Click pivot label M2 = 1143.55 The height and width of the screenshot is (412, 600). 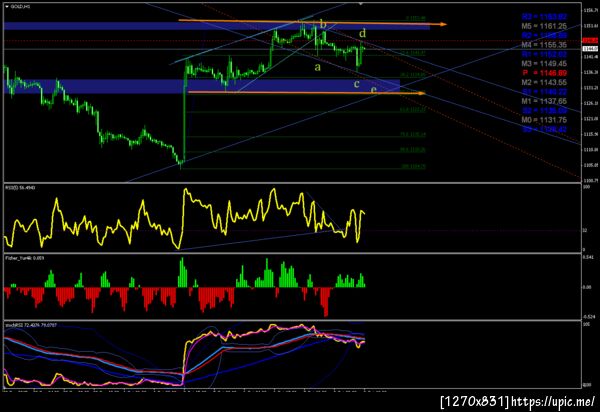[x=544, y=82]
